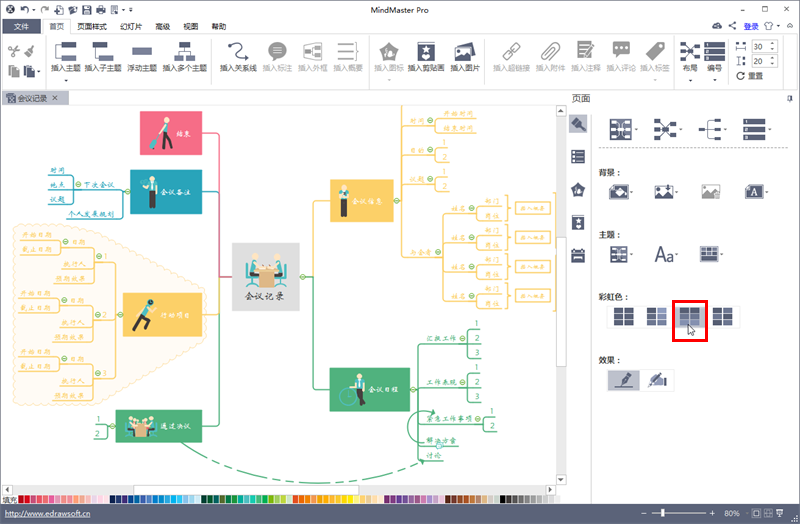
Task: Click the cut scissors icon
Action: [x=13, y=51]
